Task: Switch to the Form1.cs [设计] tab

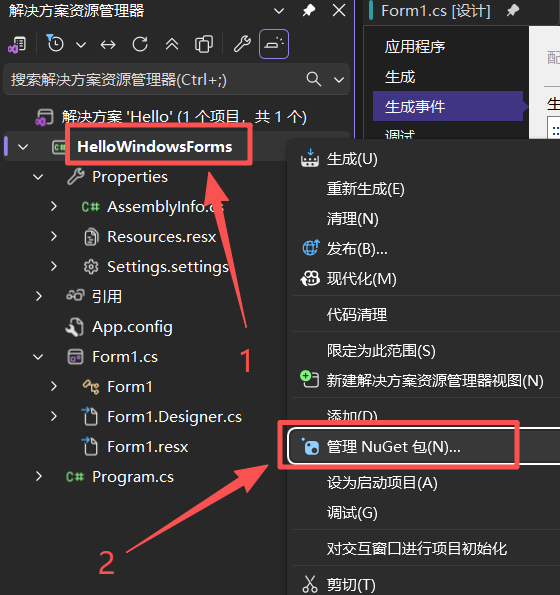Action: click(435, 11)
